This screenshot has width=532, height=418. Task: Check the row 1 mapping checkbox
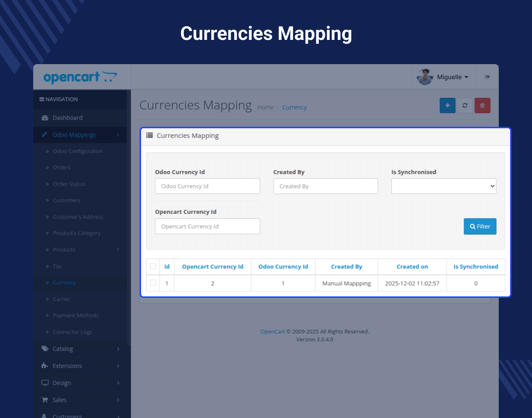point(153,283)
